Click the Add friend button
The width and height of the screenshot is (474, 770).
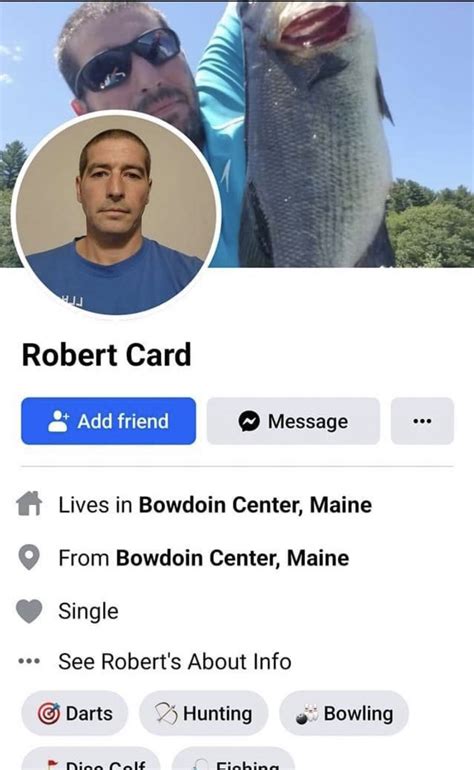[x=109, y=421]
